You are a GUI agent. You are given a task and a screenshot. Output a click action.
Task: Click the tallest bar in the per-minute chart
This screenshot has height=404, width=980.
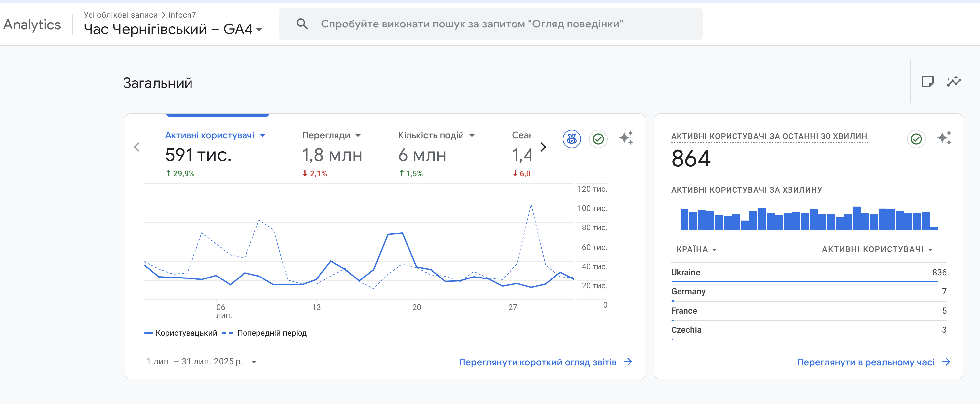[x=856, y=218]
